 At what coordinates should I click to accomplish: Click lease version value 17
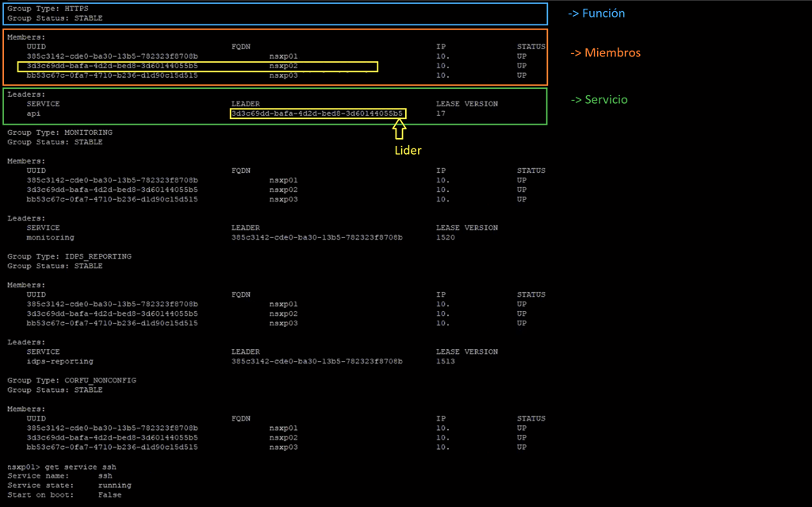440,113
